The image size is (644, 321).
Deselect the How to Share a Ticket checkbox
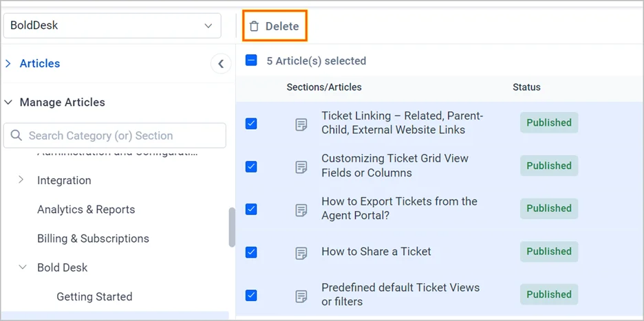[251, 252]
